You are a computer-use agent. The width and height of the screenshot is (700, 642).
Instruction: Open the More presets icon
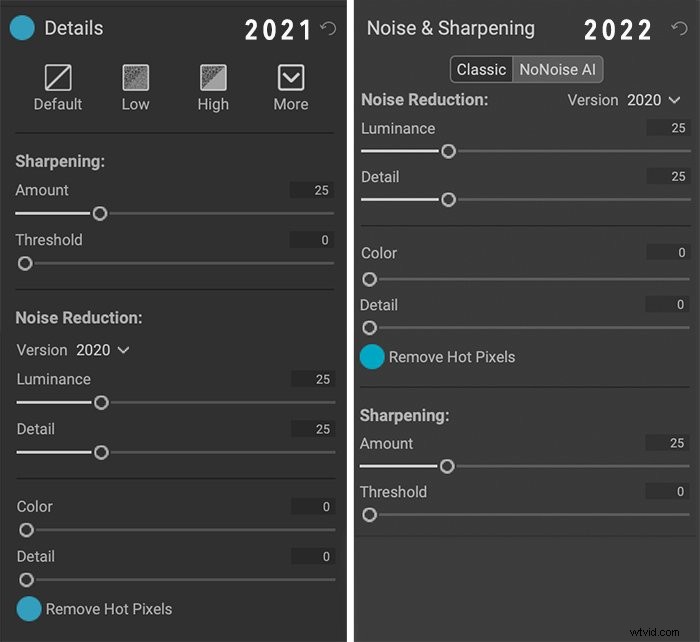[x=291, y=78]
